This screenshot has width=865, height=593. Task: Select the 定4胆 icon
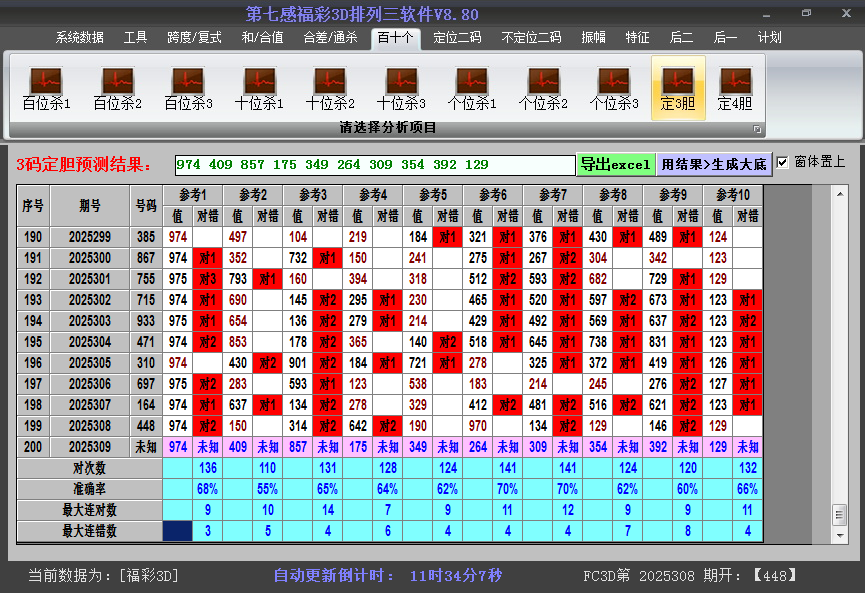coord(735,88)
